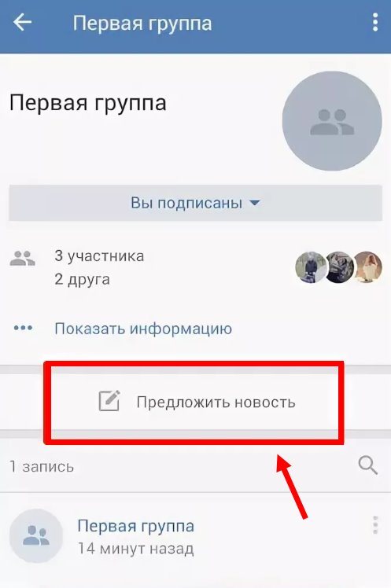Viewport: 391px width, 588px height.
Task: Open the '2 друга' friends list
Action: 82,279
